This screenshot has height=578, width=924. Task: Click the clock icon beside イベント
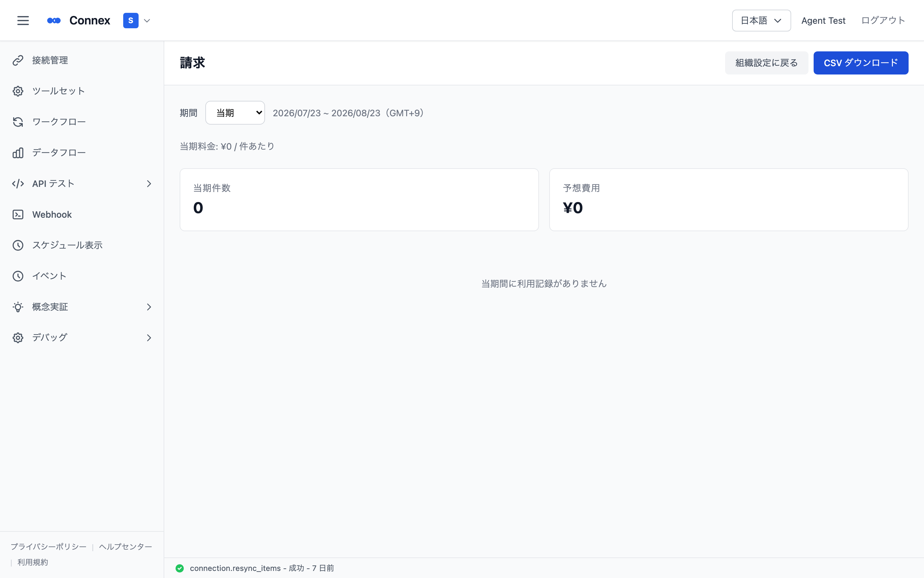[x=18, y=276]
